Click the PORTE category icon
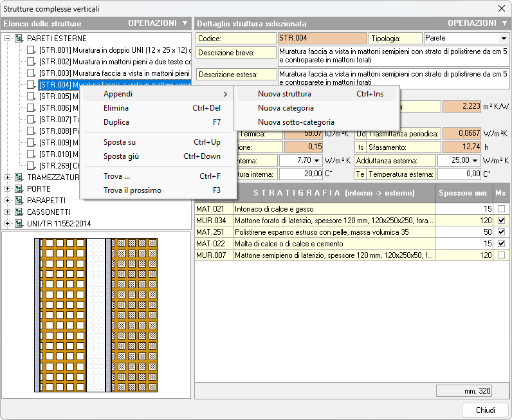The image size is (512, 420). pos(19,189)
